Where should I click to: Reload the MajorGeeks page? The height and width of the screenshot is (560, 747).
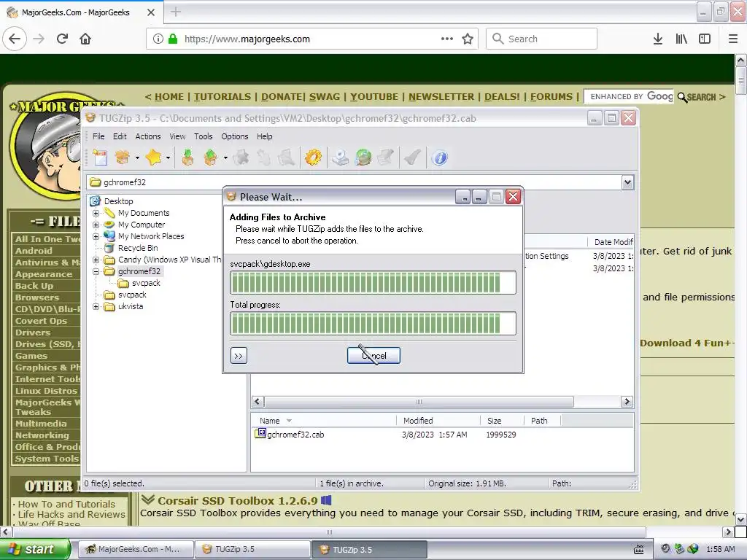pyautogui.click(x=63, y=39)
